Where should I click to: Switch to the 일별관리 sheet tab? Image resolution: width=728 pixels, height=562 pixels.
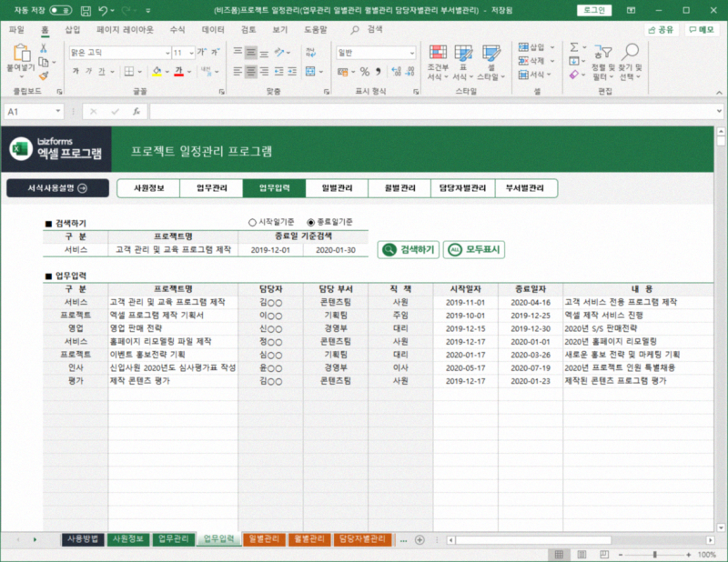click(264, 539)
